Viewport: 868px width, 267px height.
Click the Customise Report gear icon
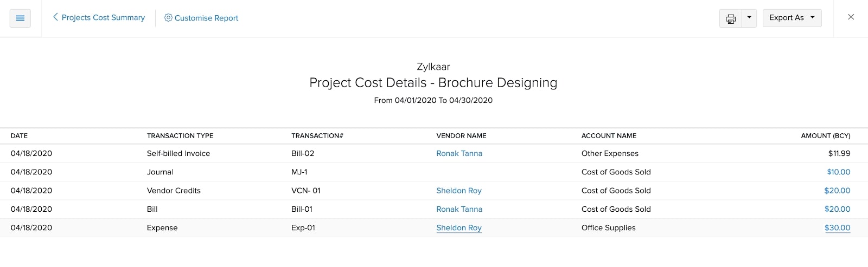(168, 18)
